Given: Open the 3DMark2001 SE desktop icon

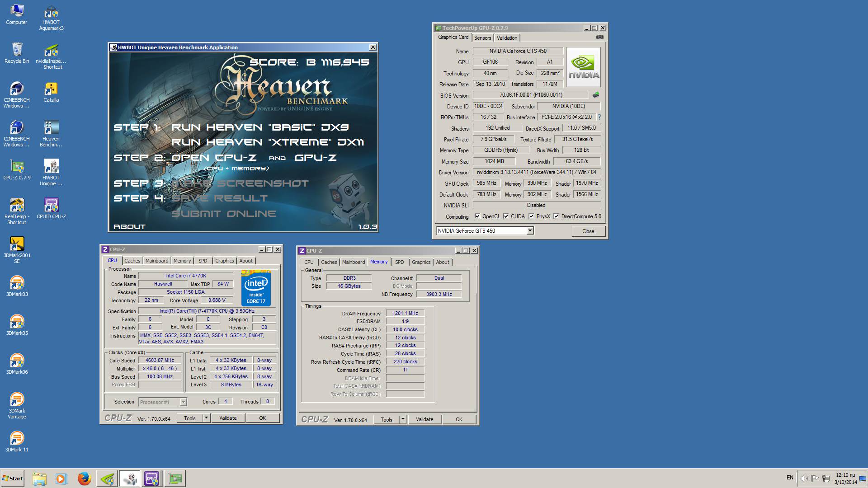Looking at the screenshot, I should 17,250.
